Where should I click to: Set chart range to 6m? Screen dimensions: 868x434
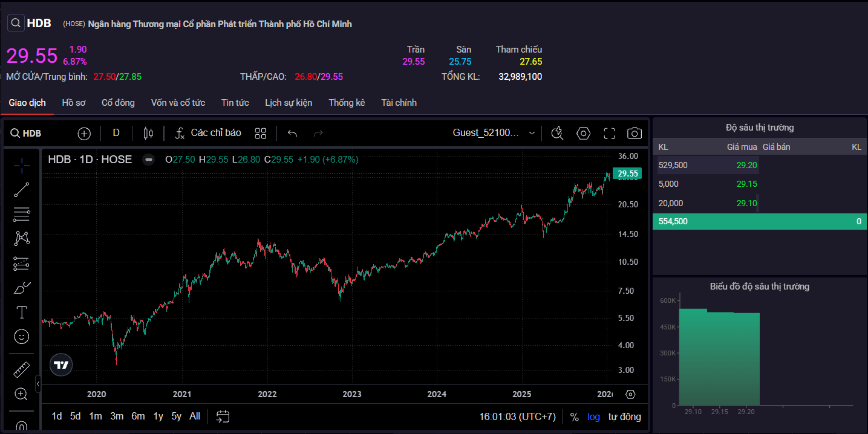pos(138,416)
